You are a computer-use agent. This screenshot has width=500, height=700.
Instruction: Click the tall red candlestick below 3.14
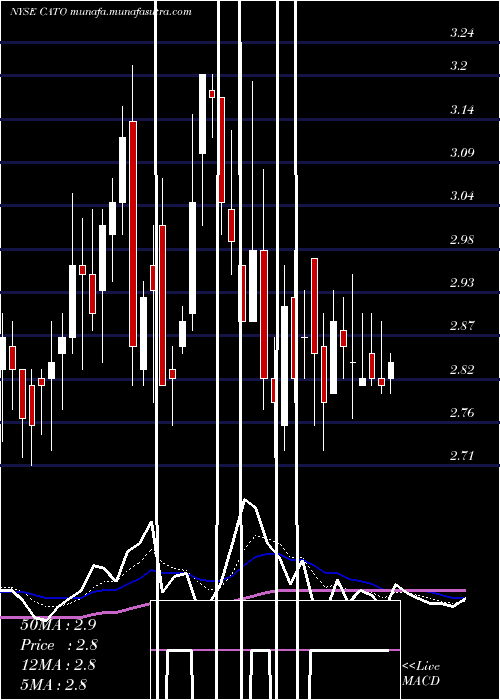[133, 233]
